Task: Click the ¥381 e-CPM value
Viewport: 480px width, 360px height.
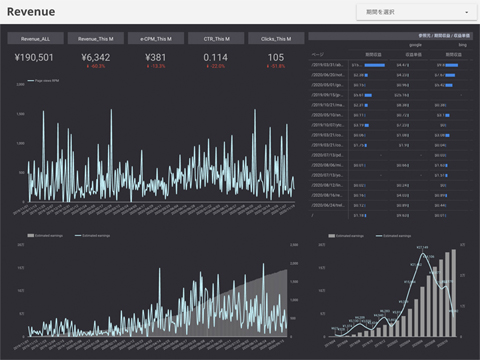Action: pyautogui.click(x=156, y=57)
